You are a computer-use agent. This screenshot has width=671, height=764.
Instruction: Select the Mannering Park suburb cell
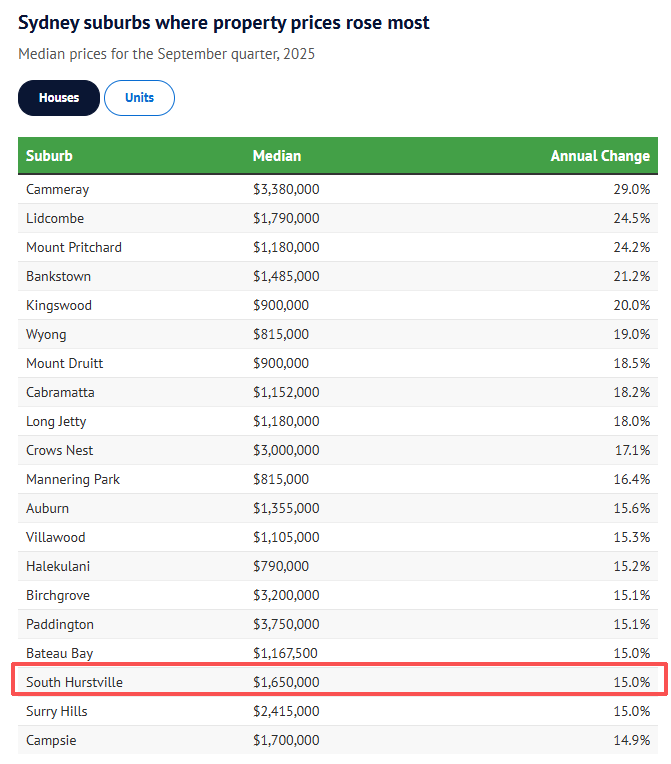(x=72, y=479)
